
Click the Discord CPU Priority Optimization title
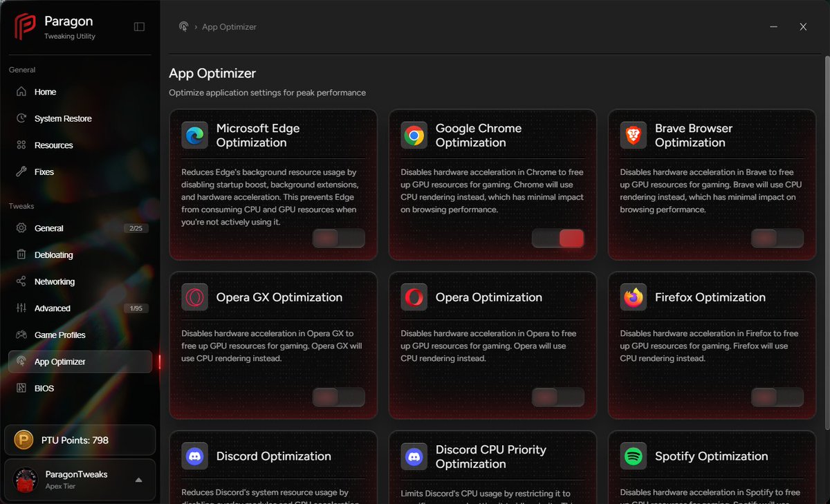(491, 456)
